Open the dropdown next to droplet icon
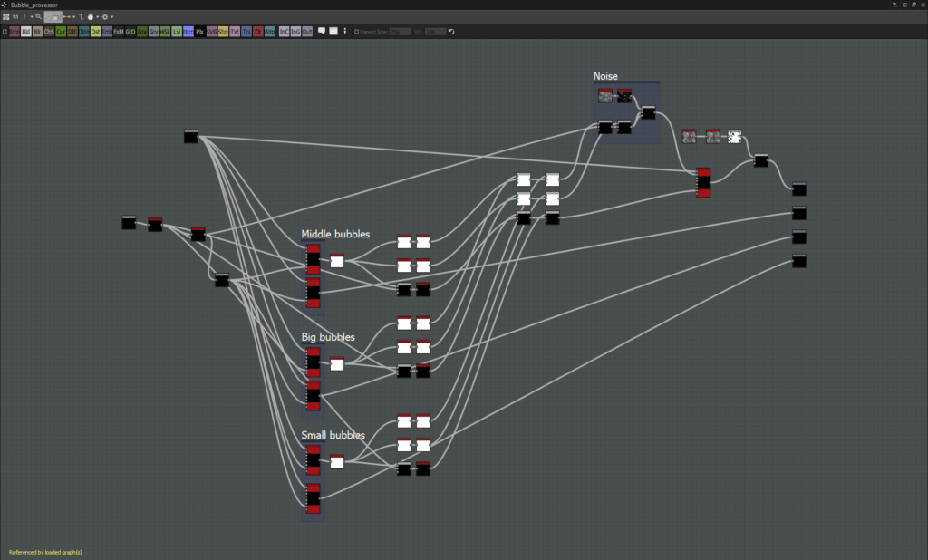The width and height of the screenshot is (928, 560). [x=97, y=17]
